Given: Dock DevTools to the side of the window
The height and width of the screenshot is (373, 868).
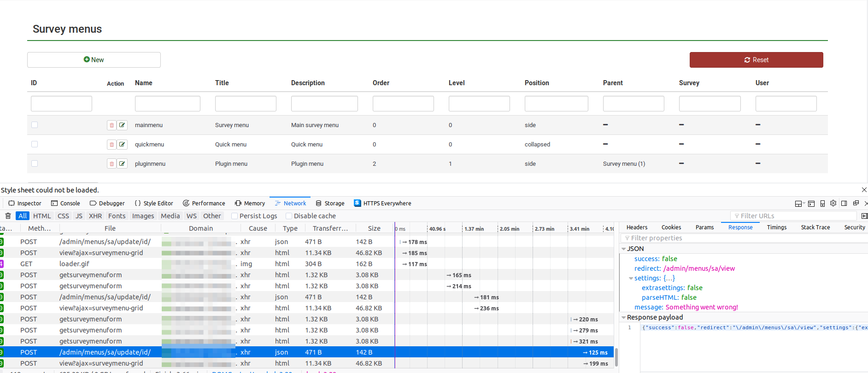Looking at the screenshot, I should 844,204.
